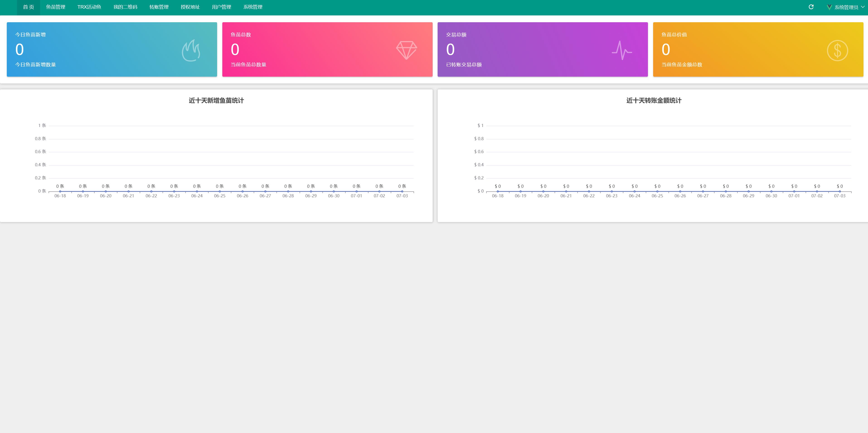Click the 0 value on 鱼苗总数 card
Viewport: 868px width, 433px height.
pos(235,50)
